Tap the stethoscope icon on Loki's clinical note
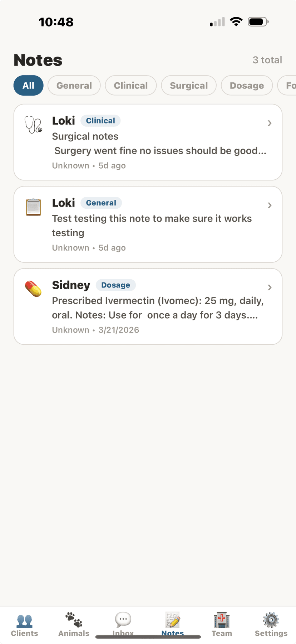Viewport: 296px width, 644px height. click(33, 125)
